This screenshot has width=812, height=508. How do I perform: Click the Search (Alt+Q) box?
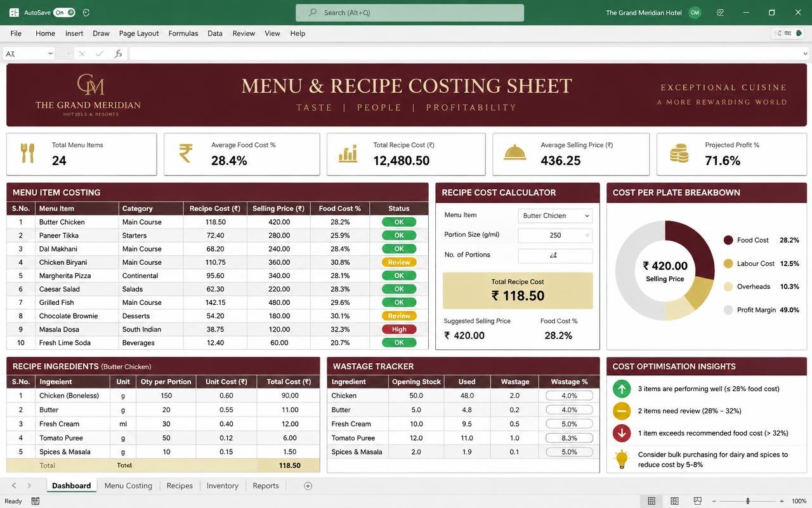coord(410,13)
